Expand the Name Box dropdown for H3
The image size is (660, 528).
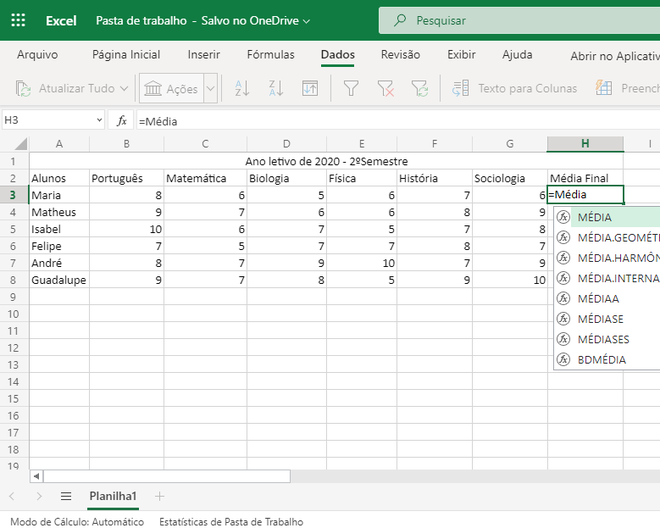tap(99, 120)
